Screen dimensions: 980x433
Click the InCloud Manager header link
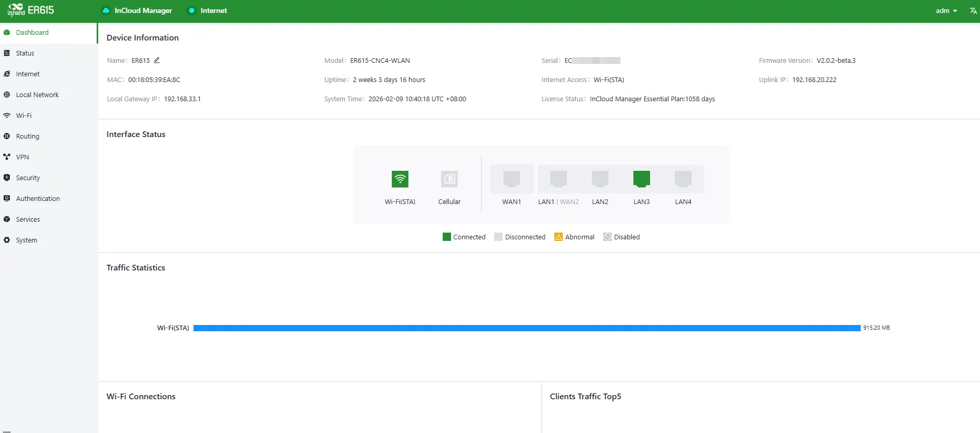[x=143, y=10]
